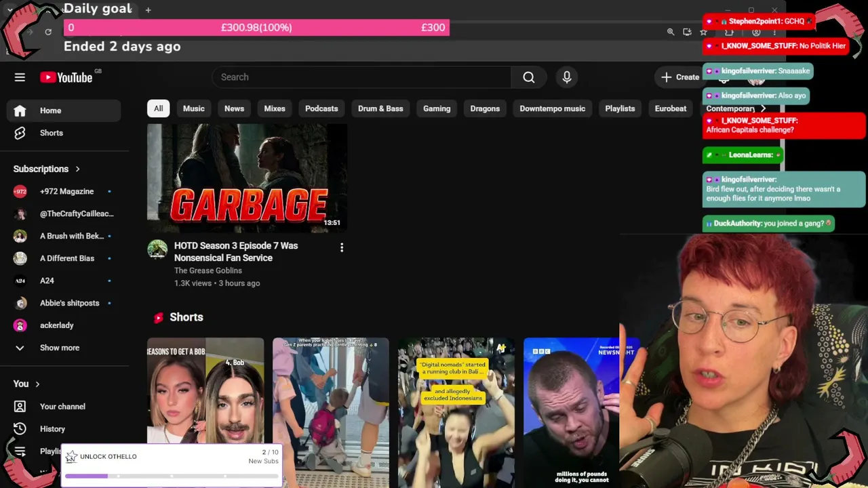This screenshot has height=488, width=868.
Task: Select the Music filter chip
Action: point(193,108)
